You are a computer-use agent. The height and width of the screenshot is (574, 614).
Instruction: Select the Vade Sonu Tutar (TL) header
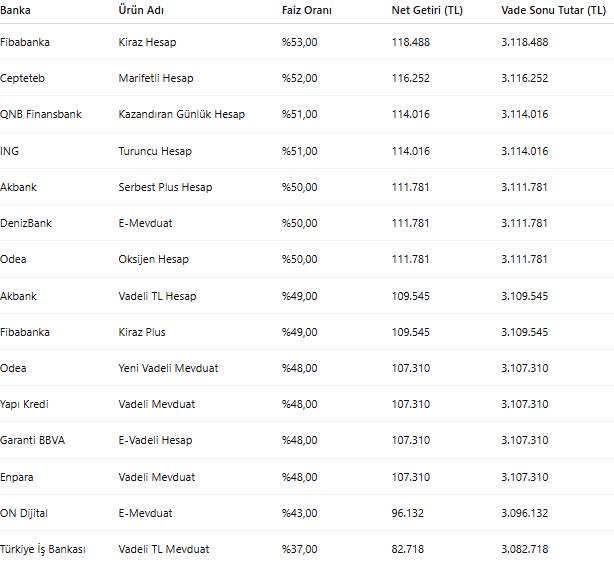pos(554,10)
